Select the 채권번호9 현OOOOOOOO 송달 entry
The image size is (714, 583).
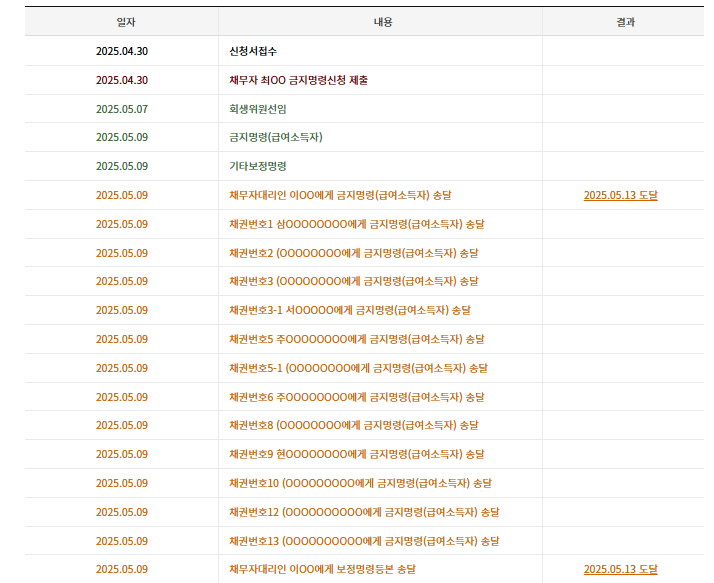pos(357,454)
